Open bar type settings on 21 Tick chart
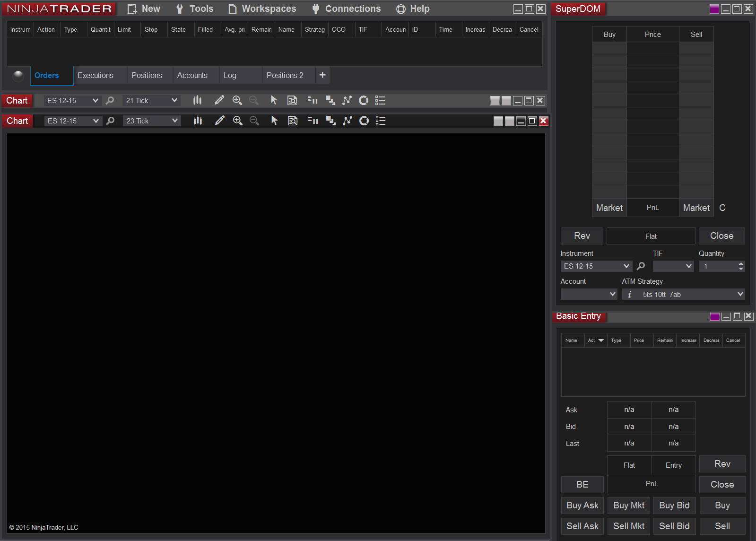Image resolution: width=756 pixels, height=541 pixels. (197, 100)
